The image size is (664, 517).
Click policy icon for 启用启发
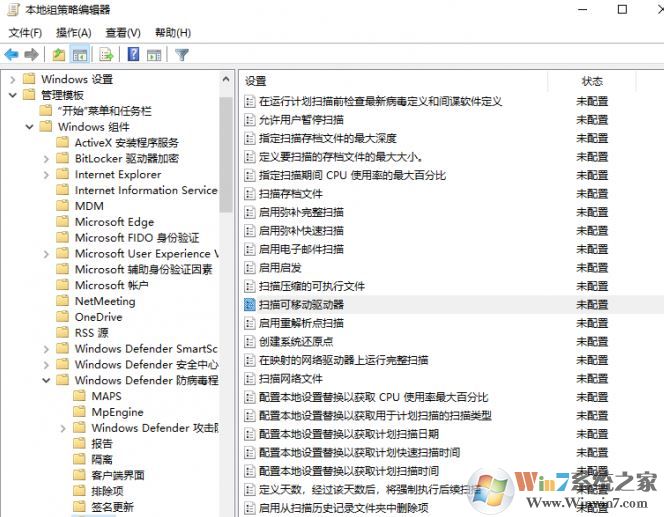[x=250, y=268]
